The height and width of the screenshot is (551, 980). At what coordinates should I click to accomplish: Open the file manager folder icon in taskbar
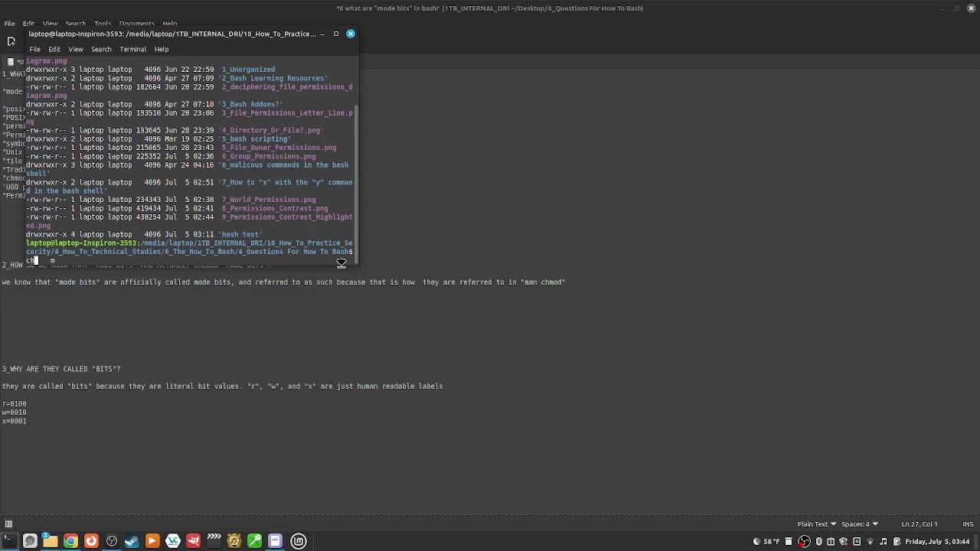50,541
